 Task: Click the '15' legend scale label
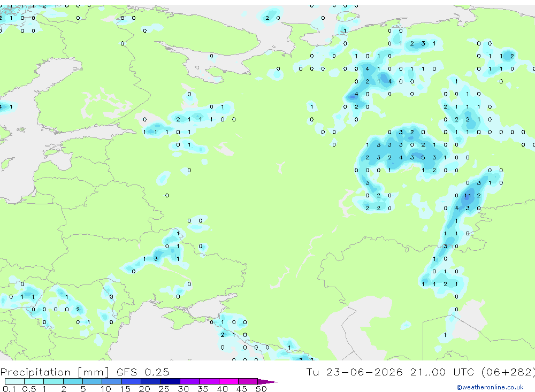(x=125, y=389)
